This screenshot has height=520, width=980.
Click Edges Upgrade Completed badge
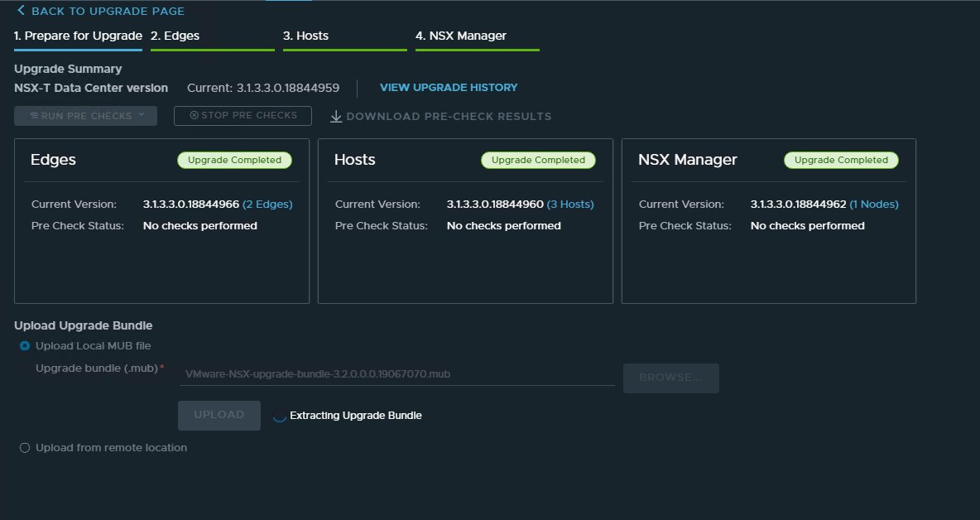[234, 160]
